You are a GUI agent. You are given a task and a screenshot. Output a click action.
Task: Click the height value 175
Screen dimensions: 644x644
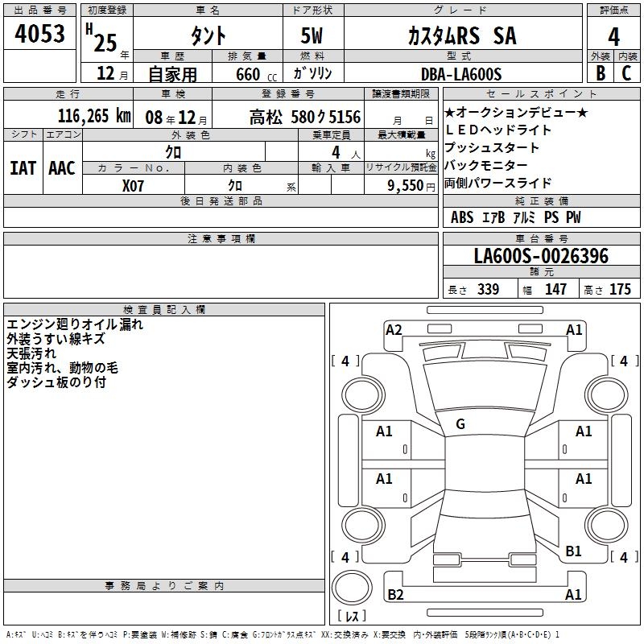[x=620, y=289]
